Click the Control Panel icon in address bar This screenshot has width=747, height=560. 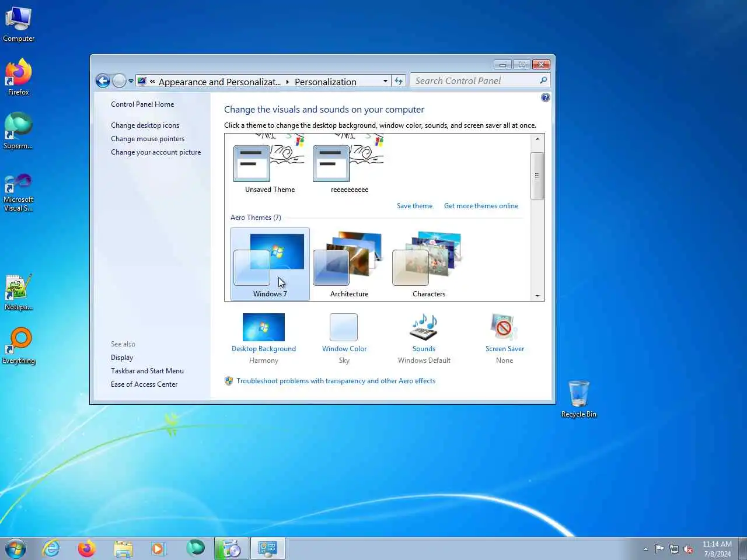click(142, 81)
